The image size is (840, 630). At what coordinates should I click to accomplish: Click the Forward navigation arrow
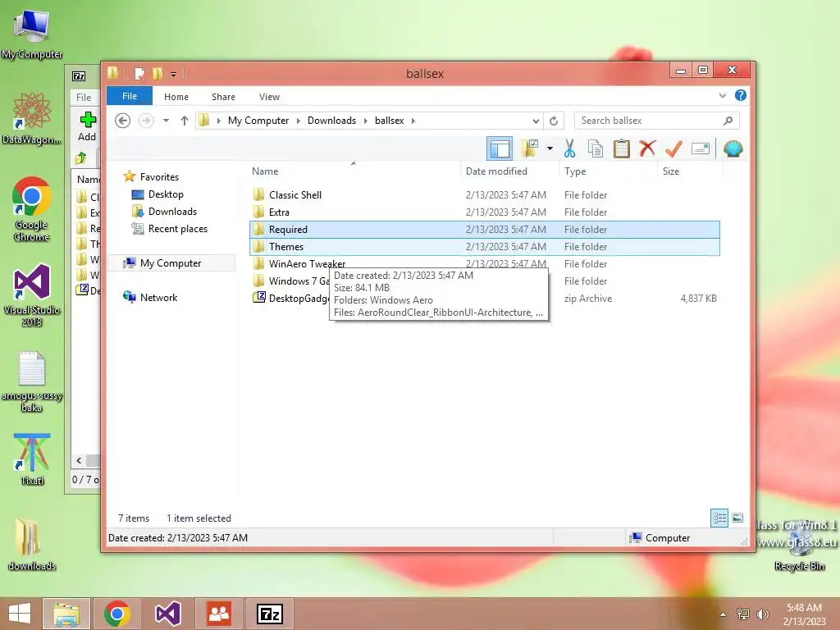(146, 121)
